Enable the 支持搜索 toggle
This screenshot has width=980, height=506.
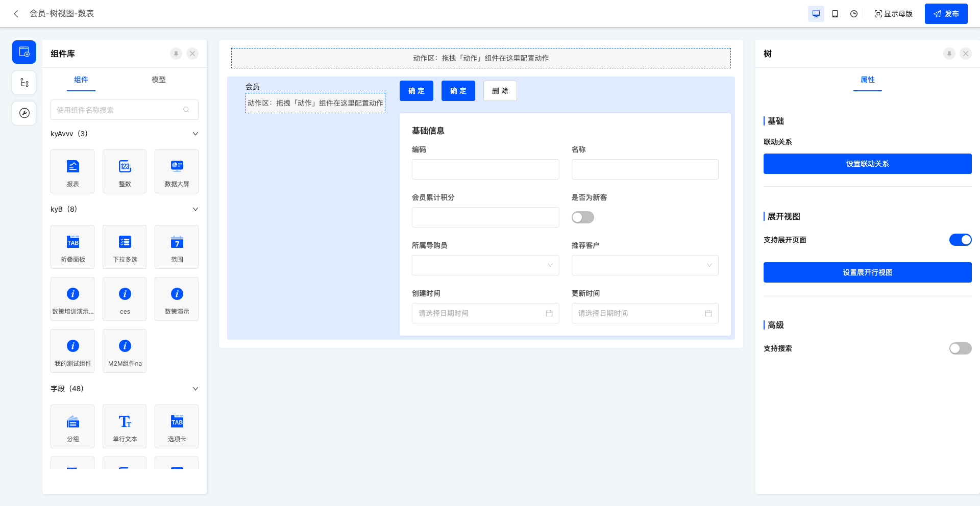click(960, 348)
